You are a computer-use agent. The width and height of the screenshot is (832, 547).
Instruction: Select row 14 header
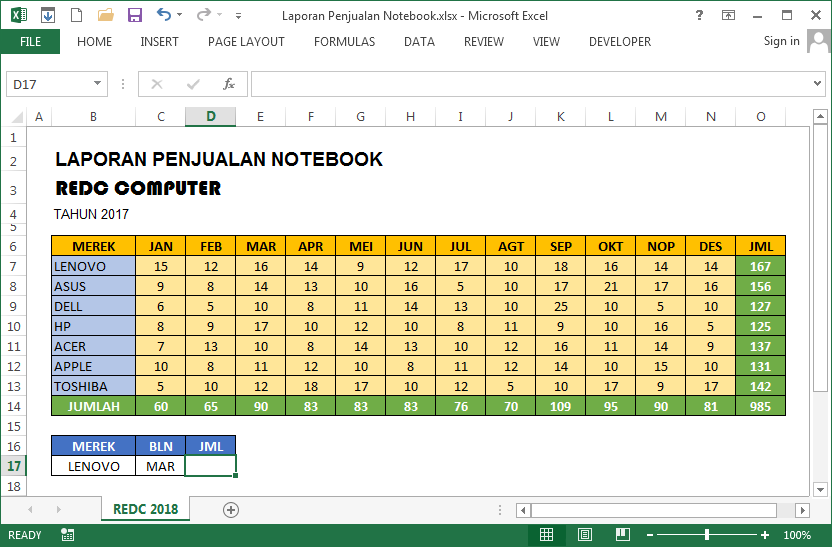click(13, 406)
